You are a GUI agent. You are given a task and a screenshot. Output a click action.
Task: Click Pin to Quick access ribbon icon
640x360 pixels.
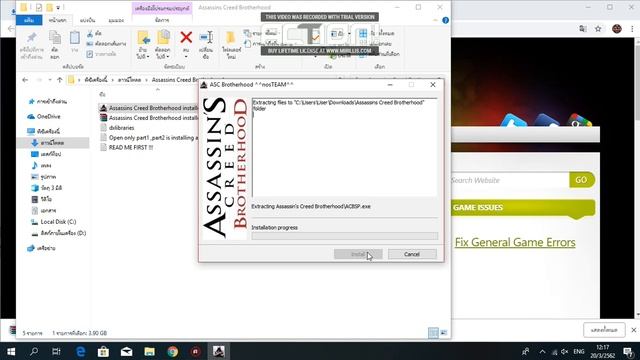[x=31, y=38]
